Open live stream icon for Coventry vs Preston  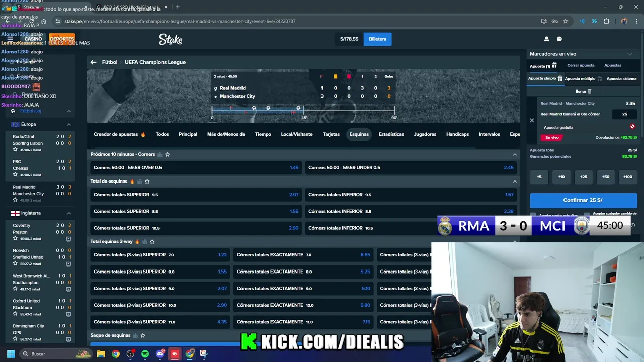(68, 239)
